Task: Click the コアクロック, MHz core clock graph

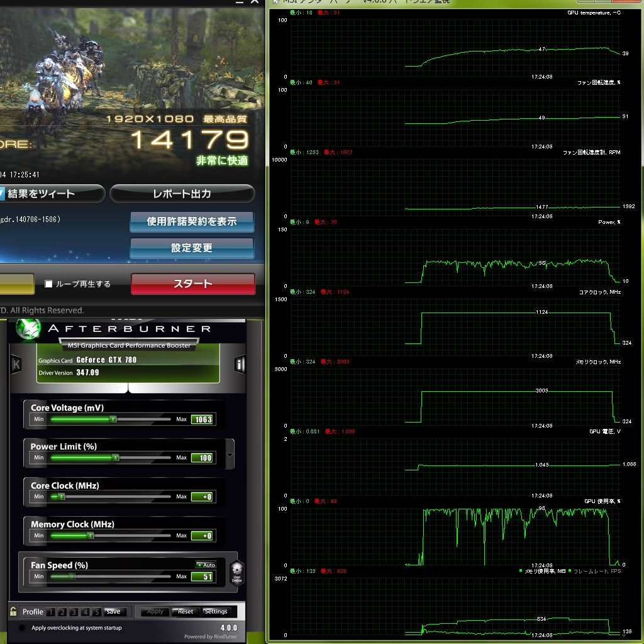Action: click(x=455, y=327)
